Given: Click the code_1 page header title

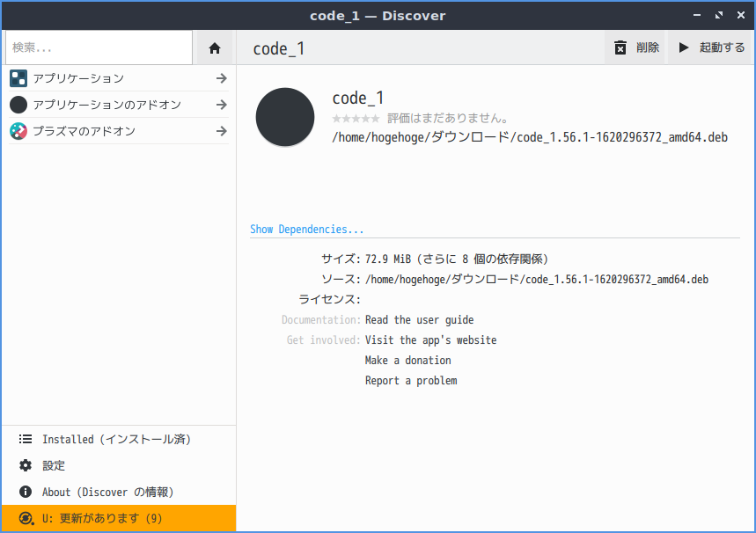Looking at the screenshot, I should tap(279, 48).
